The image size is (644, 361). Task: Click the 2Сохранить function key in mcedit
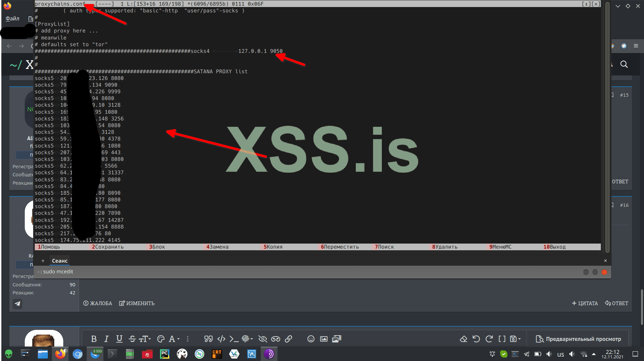click(x=108, y=247)
